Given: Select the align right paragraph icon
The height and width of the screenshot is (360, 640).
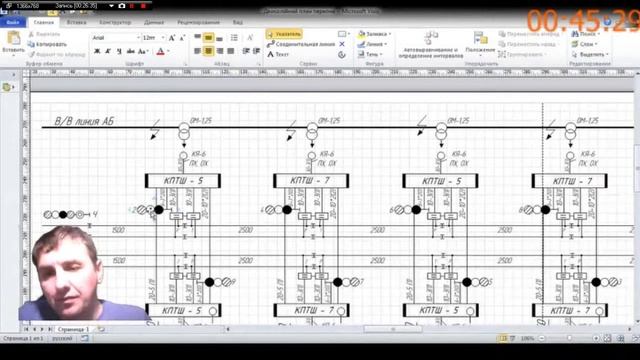Looking at the screenshot, I should click(220, 51).
